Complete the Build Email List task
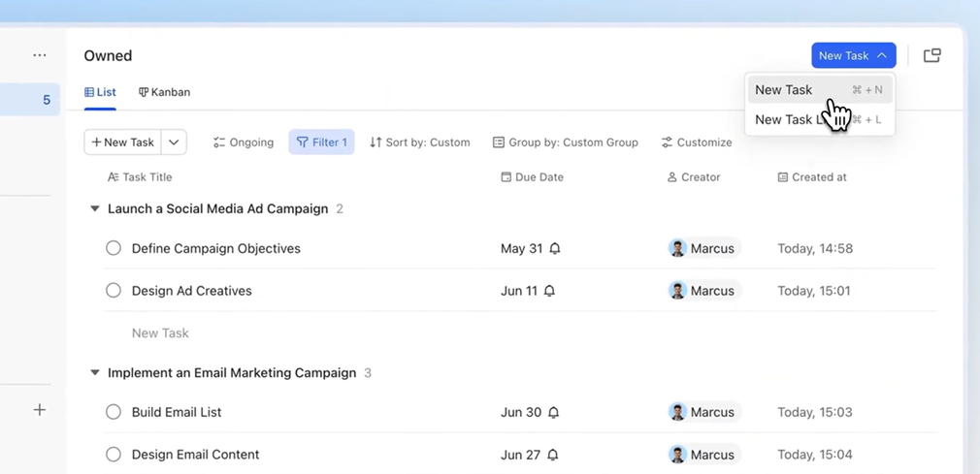980x474 pixels. tap(114, 412)
